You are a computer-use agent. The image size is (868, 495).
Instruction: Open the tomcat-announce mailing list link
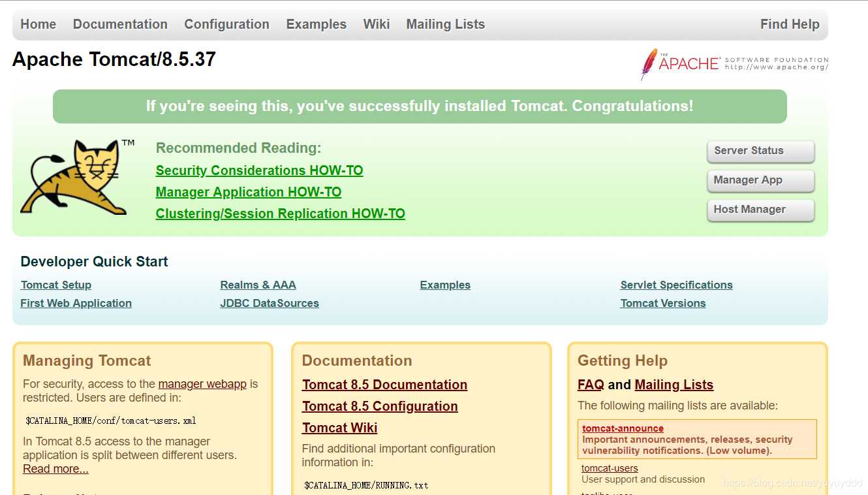623,428
